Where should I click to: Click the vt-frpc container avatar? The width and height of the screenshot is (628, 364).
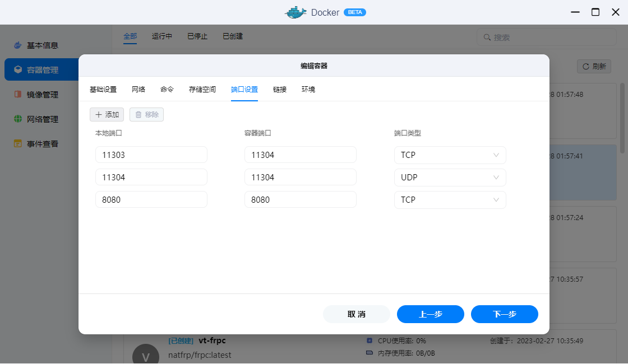point(146,354)
